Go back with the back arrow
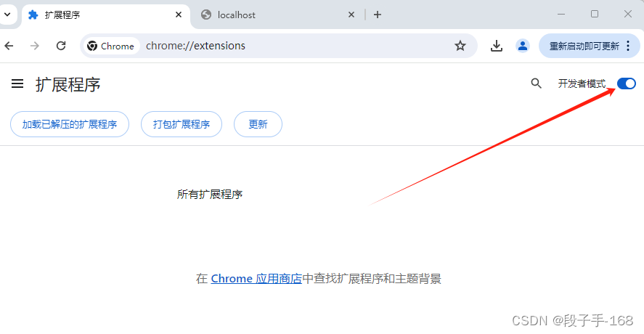Screen dimensions: 644x334 point(9,46)
